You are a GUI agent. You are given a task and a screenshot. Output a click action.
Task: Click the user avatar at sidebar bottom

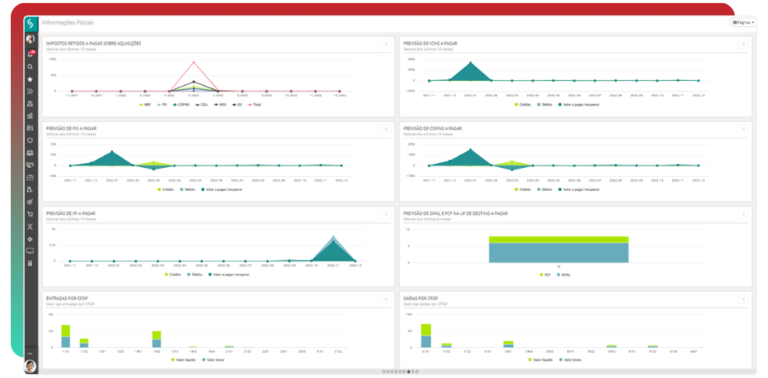pyautogui.click(x=30, y=366)
